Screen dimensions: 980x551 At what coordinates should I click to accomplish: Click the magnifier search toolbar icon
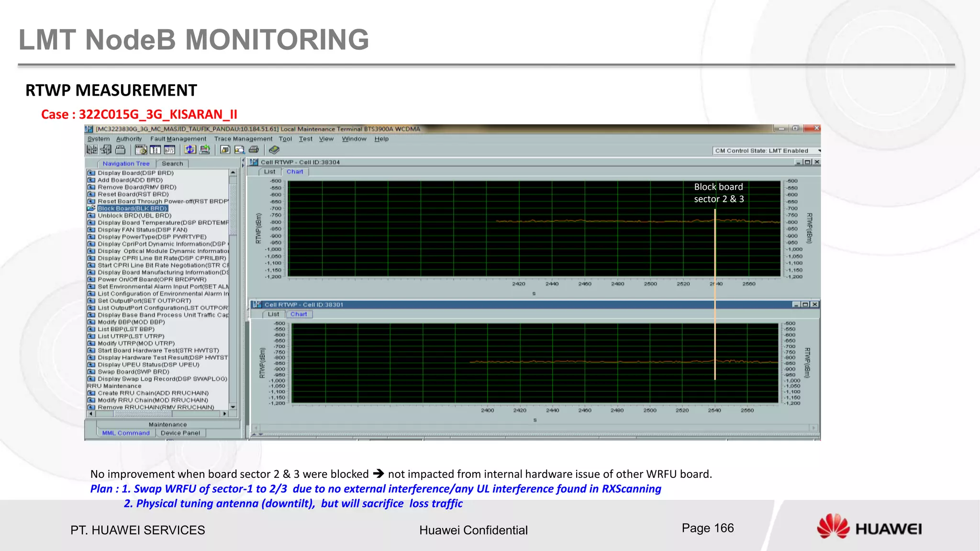point(239,150)
